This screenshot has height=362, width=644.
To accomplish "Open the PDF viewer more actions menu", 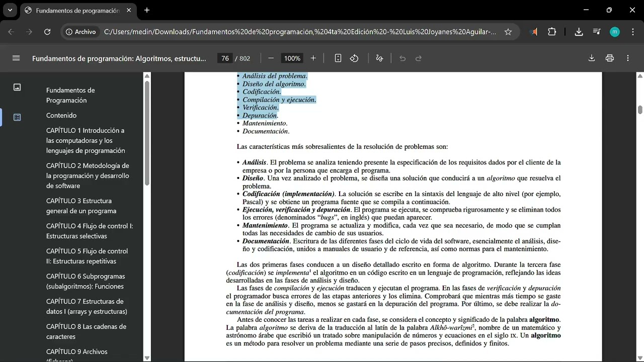I will tap(628, 58).
